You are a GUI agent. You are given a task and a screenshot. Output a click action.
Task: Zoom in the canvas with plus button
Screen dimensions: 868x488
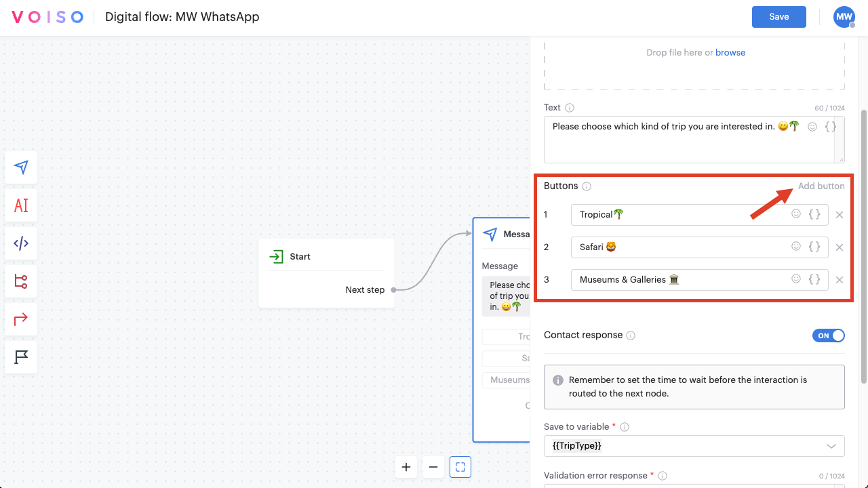[406, 467]
